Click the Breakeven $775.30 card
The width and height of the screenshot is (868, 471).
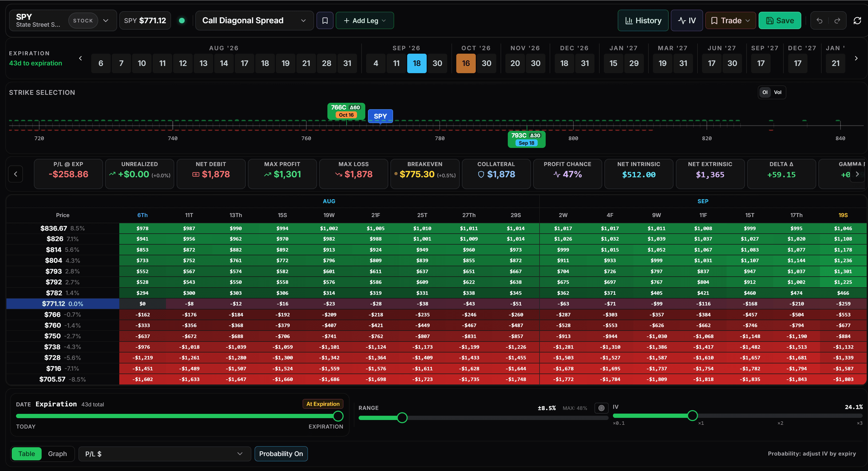(425, 174)
